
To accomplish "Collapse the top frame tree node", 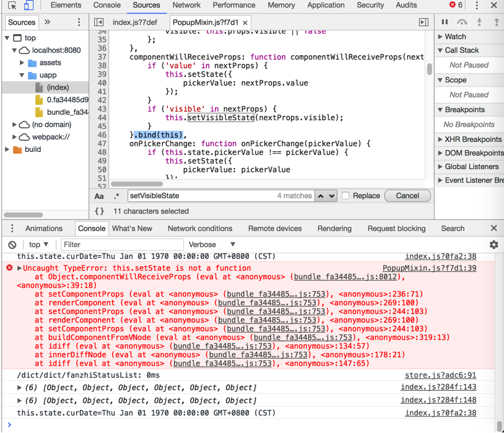I will click(7, 38).
